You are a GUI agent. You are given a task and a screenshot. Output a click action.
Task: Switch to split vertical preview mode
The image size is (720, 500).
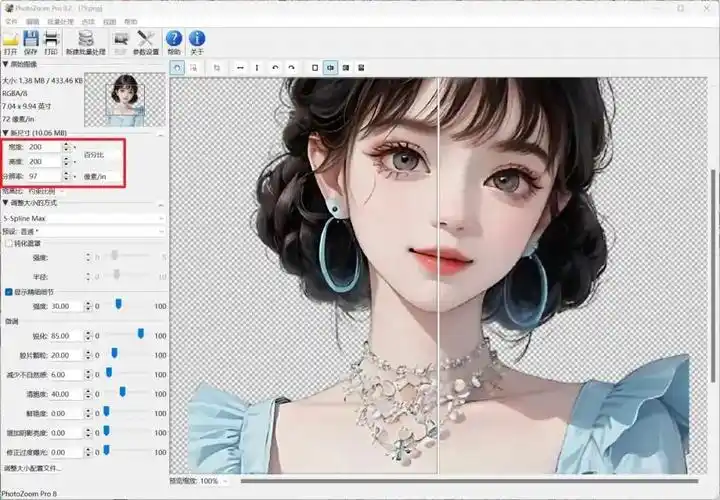tap(330, 68)
